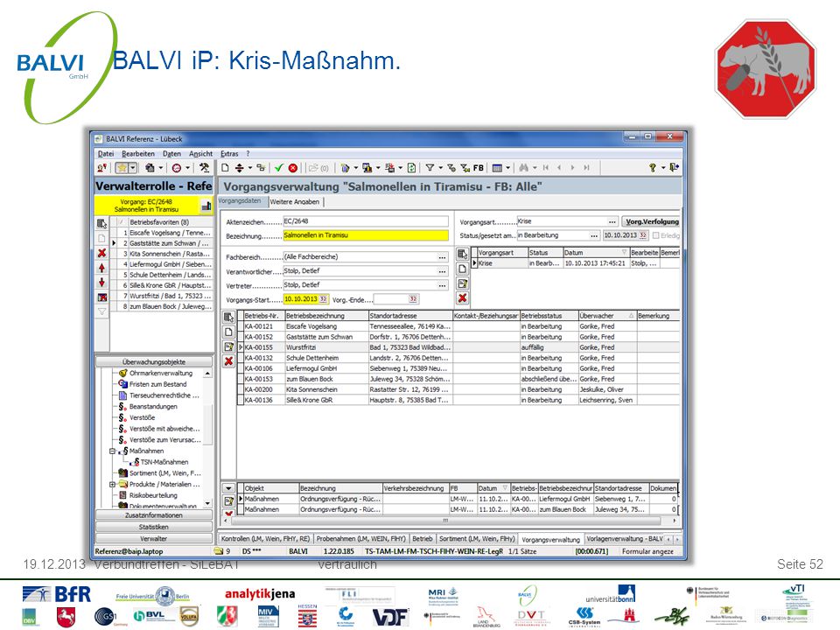This screenshot has height=630, width=840.
Task: Open the Bearbeiten menu
Action: pyautogui.click(x=138, y=154)
